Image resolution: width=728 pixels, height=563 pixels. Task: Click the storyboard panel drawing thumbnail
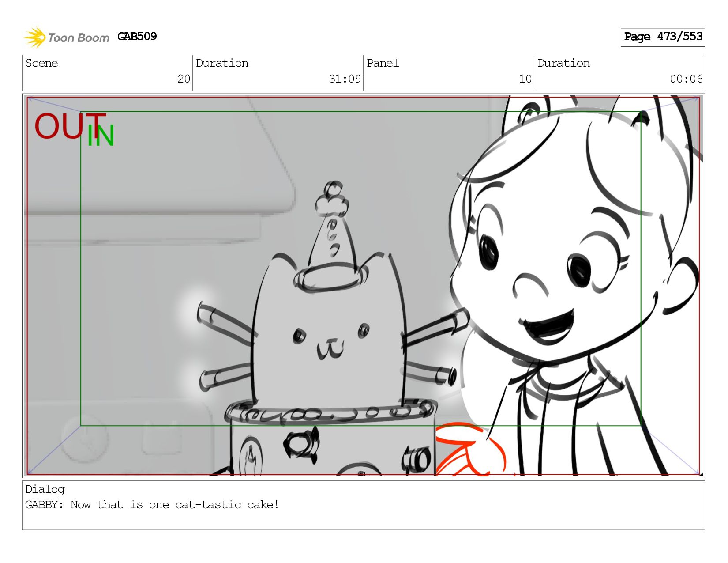click(x=364, y=286)
